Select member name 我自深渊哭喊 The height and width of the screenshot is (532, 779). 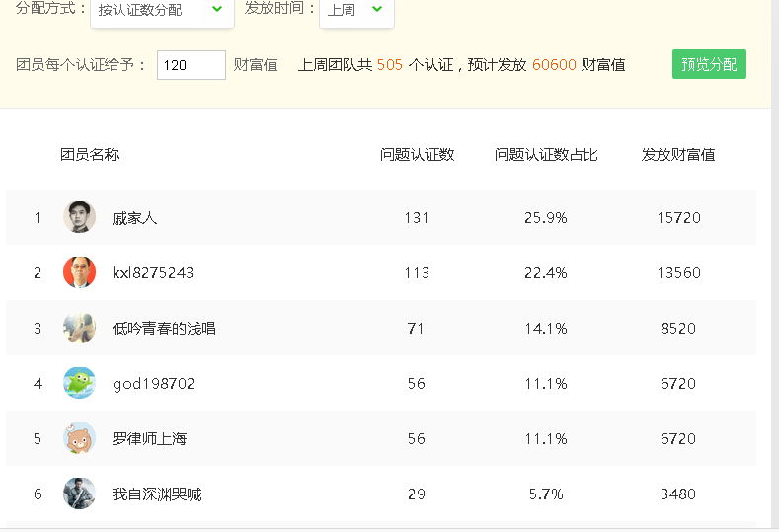point(157,494)
